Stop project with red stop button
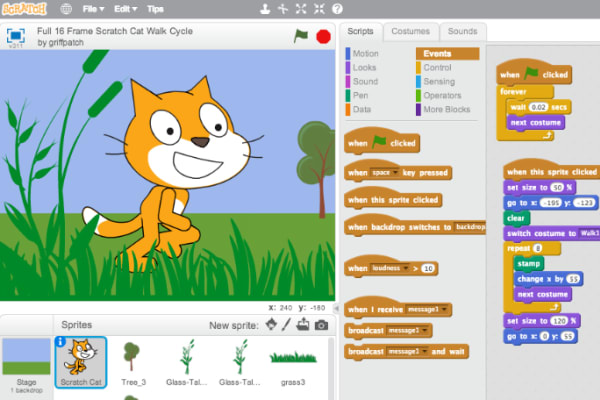Viewport: 600px width, 400px height. click(x=323, y=37)
